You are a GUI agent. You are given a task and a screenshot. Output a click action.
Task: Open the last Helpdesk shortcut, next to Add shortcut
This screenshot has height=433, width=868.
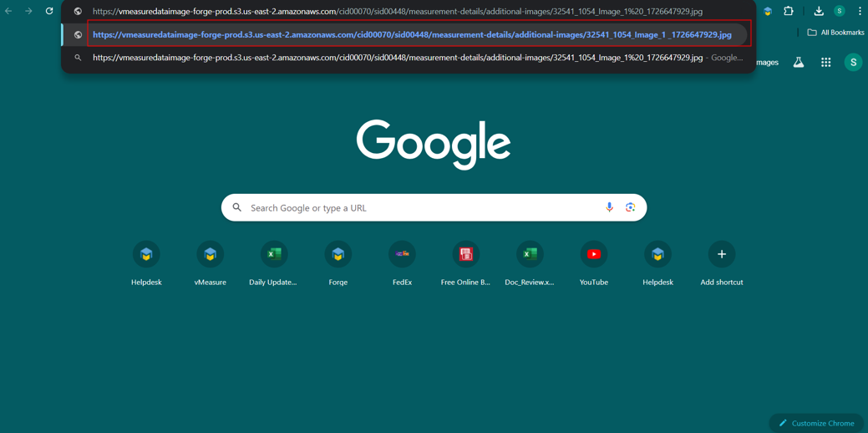657,263
